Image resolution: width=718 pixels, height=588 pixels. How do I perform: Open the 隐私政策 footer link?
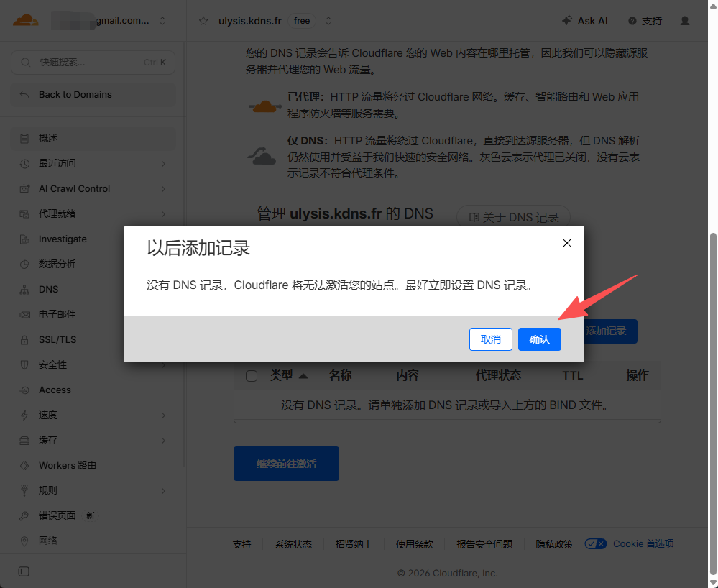pos(554,544)
